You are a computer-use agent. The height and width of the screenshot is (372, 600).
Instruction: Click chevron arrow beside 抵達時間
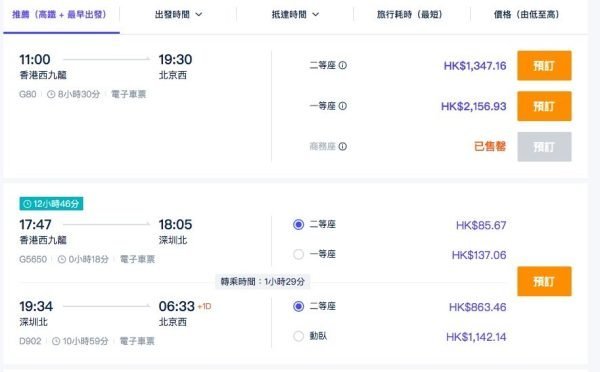point(316,15)
